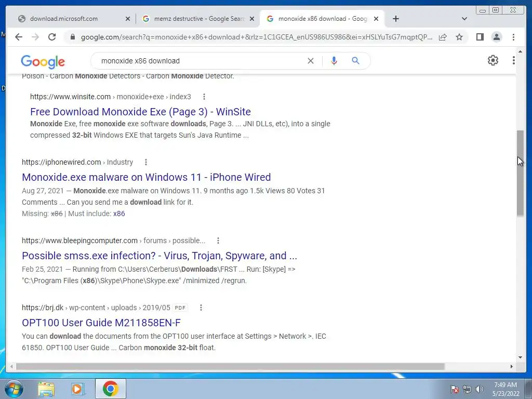Open Free Download Monoxide Exe WinSite result
This screenshot has height=399, width=532.
click(140, 112)
